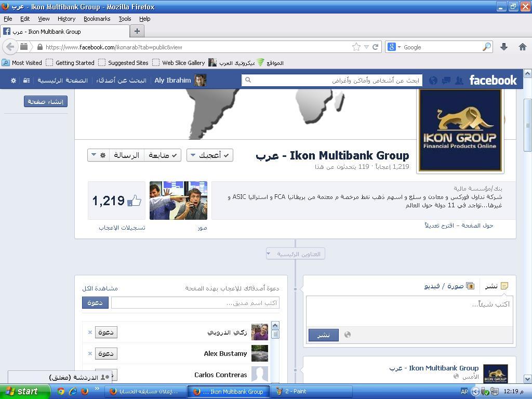Open a new tab with the plus button
The height and width of the screenshot is (399, 532).
pos(137,31)
